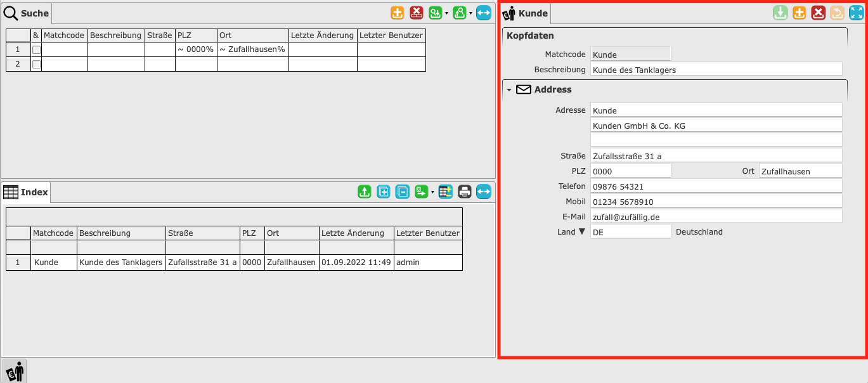This screenshot has width=868, height=383.
Task: Select the Suche tab
Action: pyautogui.click(x=27, y=13)
